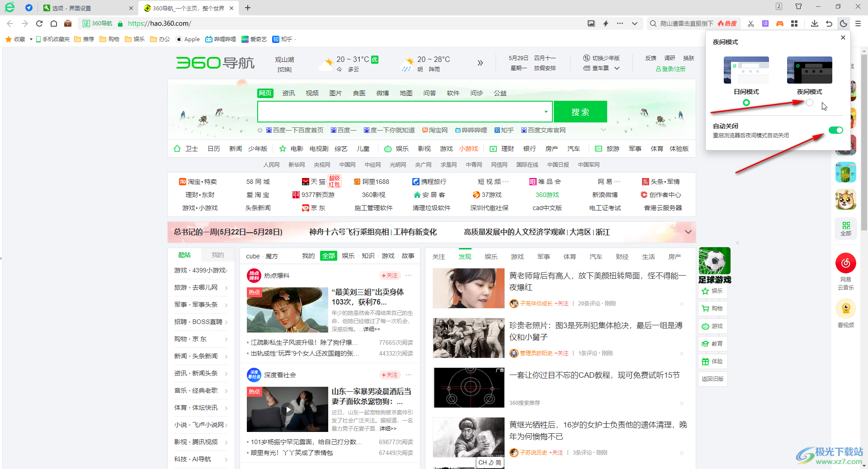The image size is (868, 469).
Task: Expand more weather forecast arrow
Action: (480, 63)
